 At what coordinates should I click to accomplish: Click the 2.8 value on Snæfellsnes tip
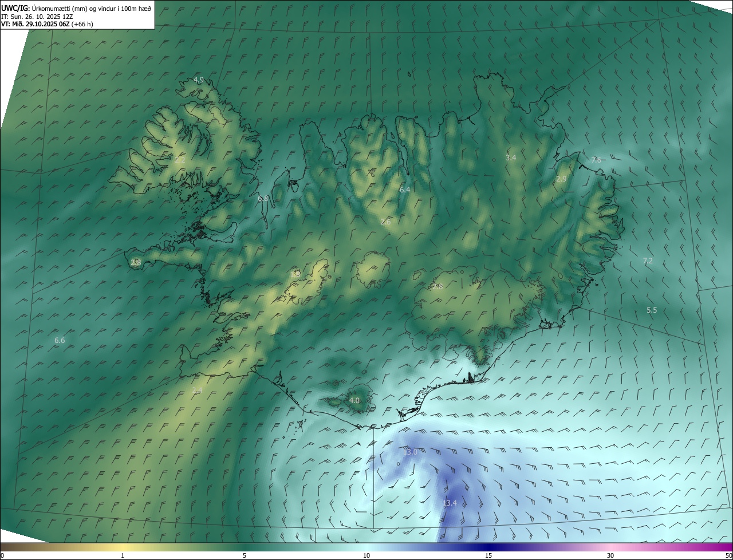[x=136, y=262]
